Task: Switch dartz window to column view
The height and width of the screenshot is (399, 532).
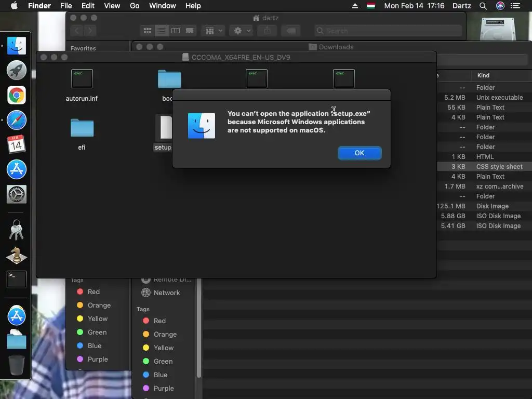Action: pos(176,31)
